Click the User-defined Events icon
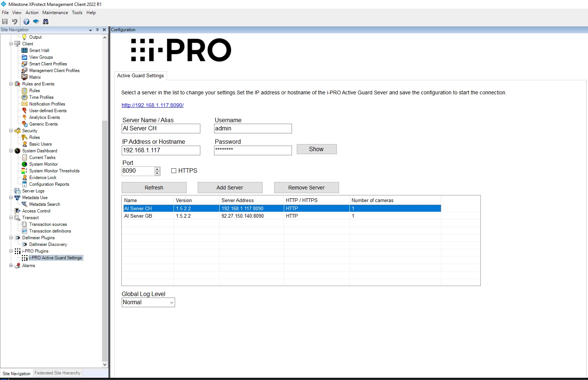Screen dimensions: 588x380 24,111
